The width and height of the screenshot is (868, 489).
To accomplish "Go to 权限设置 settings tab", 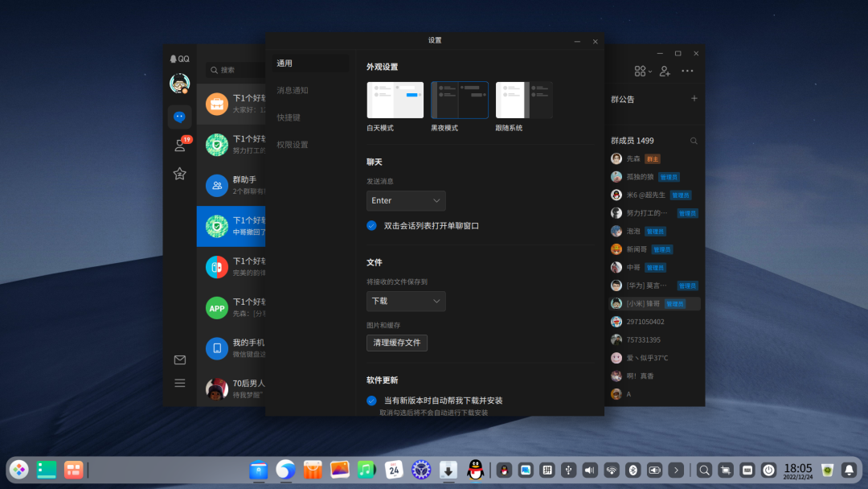I will pyautogui.click(x=293, y=145).
